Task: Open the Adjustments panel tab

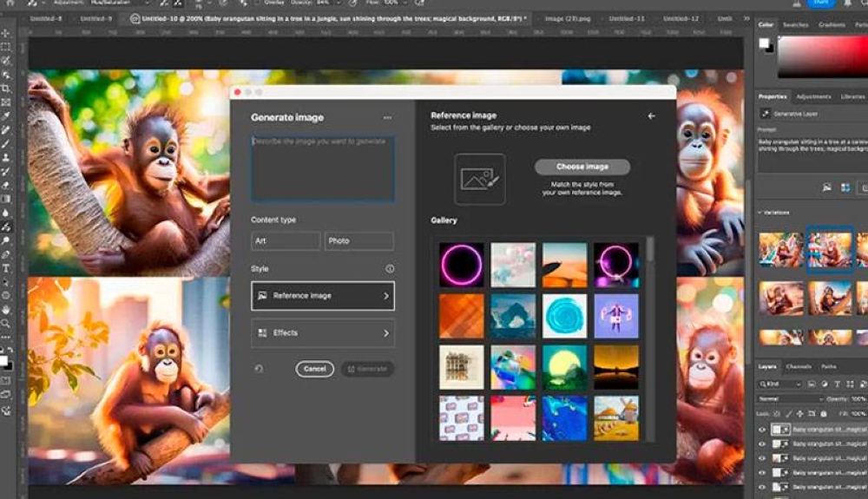Action: [813, 97]
